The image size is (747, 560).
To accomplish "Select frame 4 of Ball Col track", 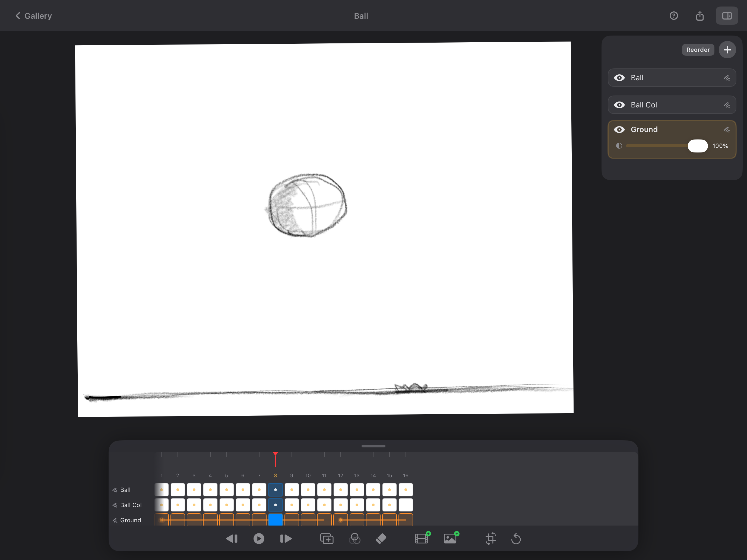I will click(210, 505).
